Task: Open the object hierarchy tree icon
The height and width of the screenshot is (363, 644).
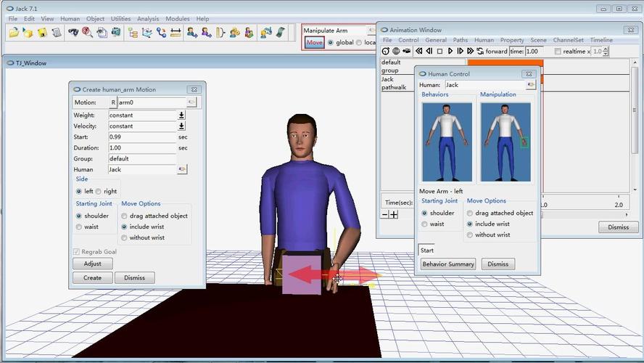Action: (x=133, y=33)
